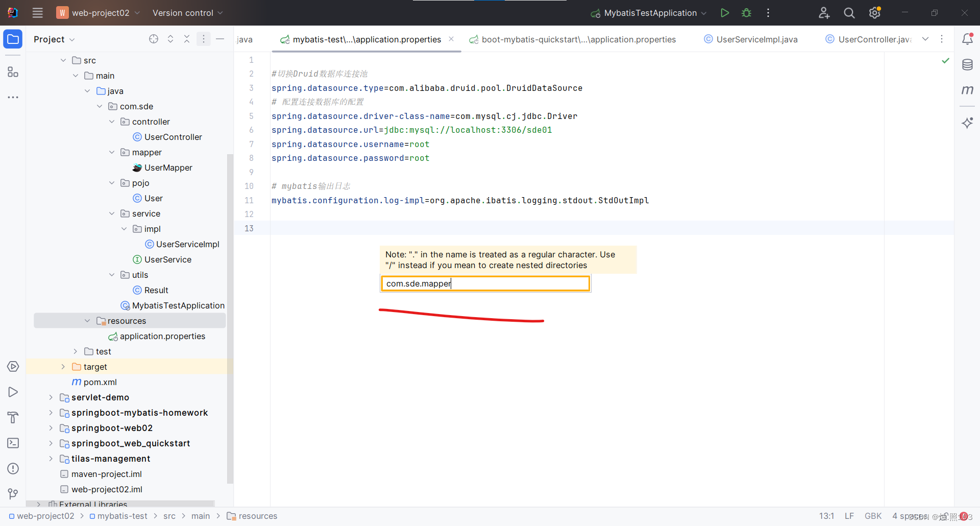This screenshot has height=526, width=980.
Task: Open Services tool window
Action: click(x=13, y=367)
